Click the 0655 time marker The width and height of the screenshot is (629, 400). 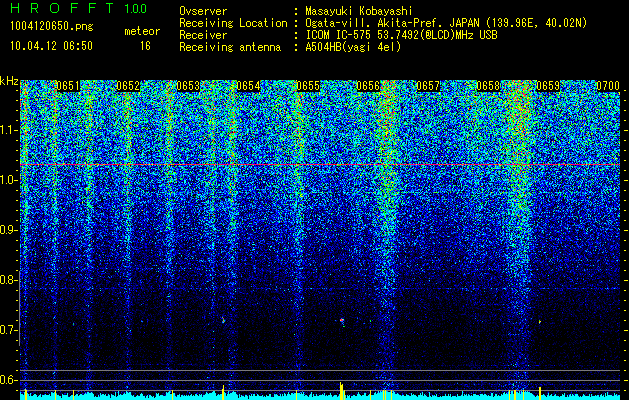pos(308,86)
